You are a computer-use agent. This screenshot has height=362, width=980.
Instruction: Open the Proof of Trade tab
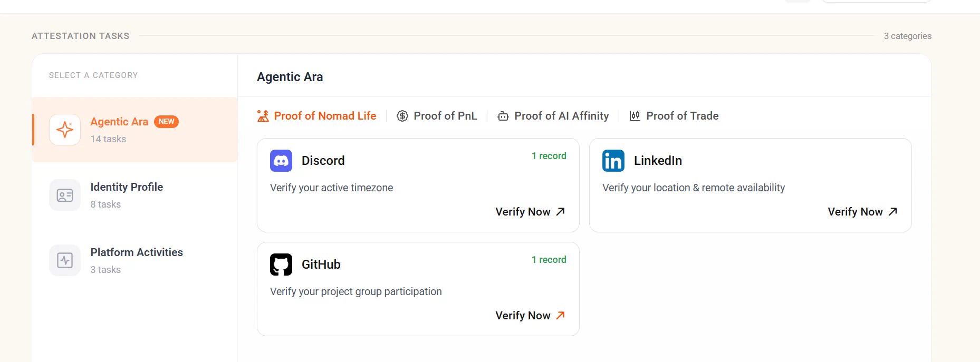[x=674, y=116]
